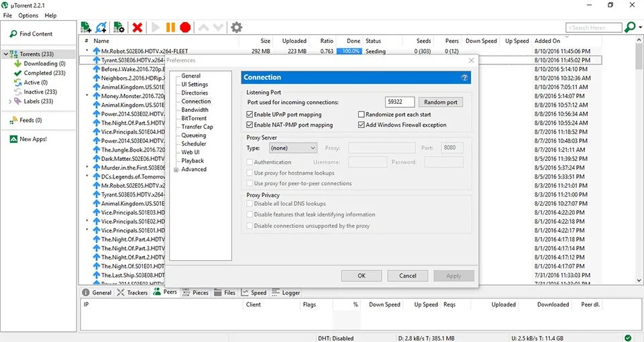Select Directories in Preferences tree
Screen dimensions: 644x342
pyautogui.click(x=195, y=93)
